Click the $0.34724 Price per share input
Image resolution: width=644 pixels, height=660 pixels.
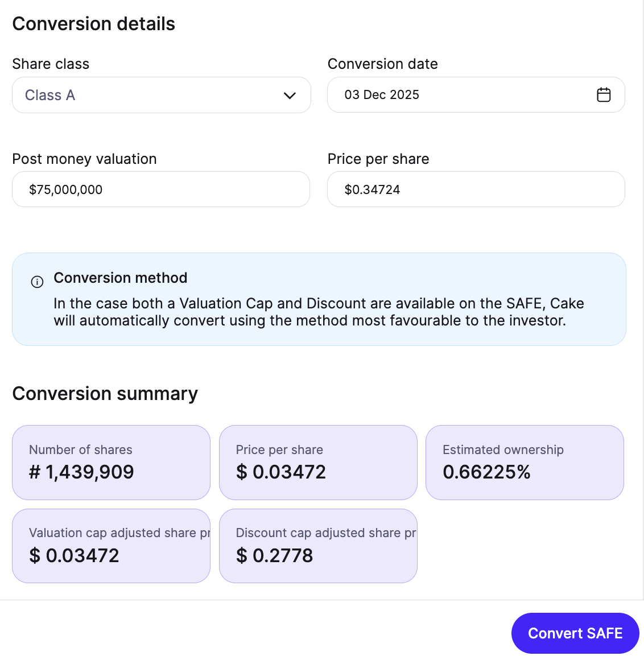pyautogui.click(x=476, y=189)
